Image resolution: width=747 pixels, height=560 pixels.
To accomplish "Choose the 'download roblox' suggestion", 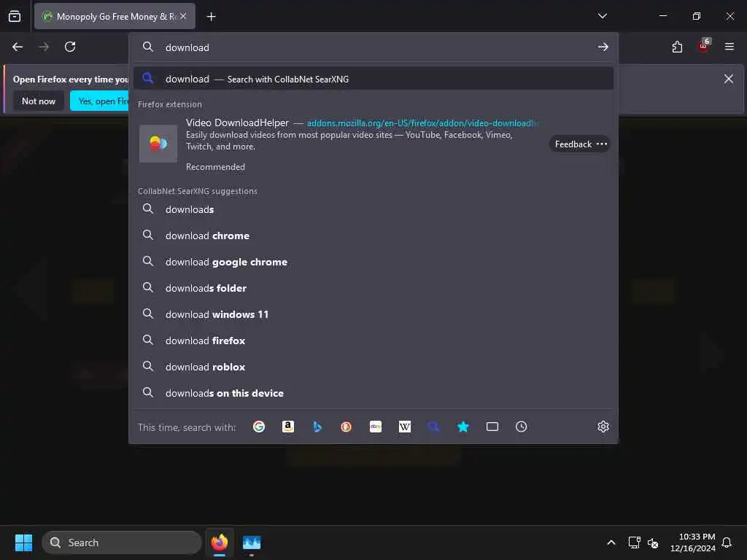I will tap(373, 367).
